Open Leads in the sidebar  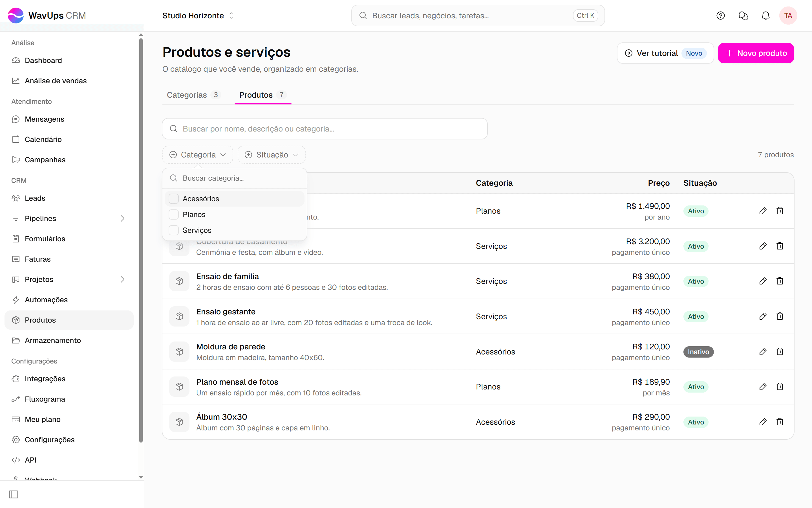pos(69,198)
